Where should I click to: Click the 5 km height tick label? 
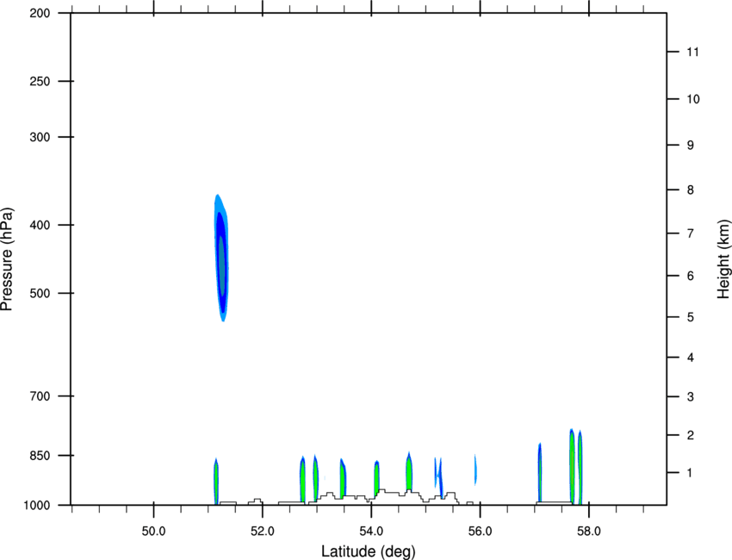691,317
